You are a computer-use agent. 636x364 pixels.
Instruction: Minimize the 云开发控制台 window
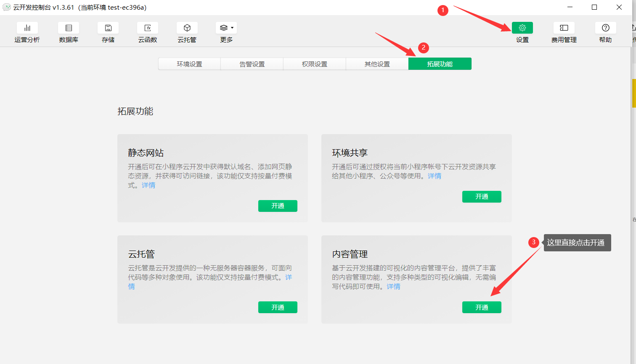570,7
